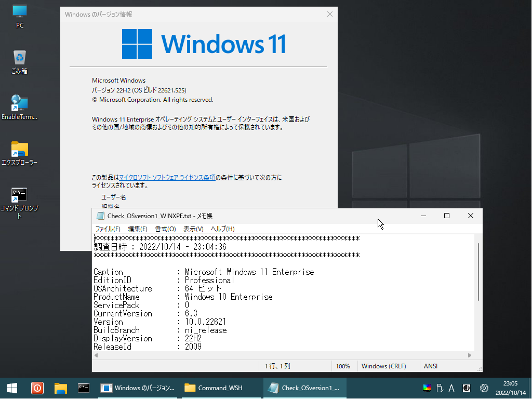
Task: Open the 書式(O) menu in Notepad
Action: pos(165,229)
